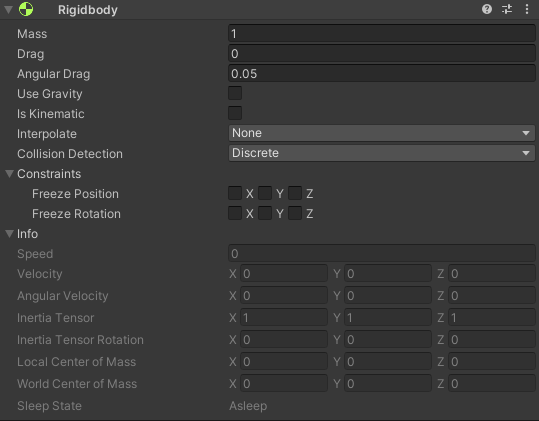Open Rigidbody component help reference icon

pyautogui.click(x=487, y=9)
